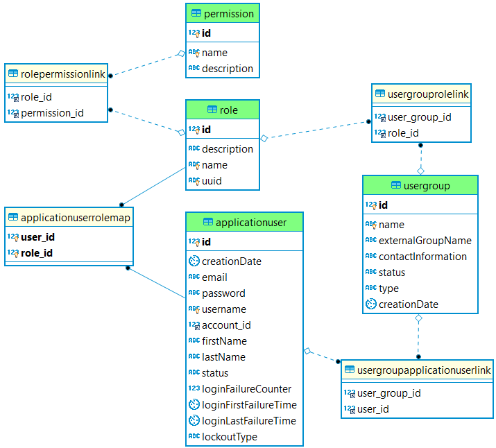Select user_group_id in usergroupapplicationuserlink

click(417, 393)
